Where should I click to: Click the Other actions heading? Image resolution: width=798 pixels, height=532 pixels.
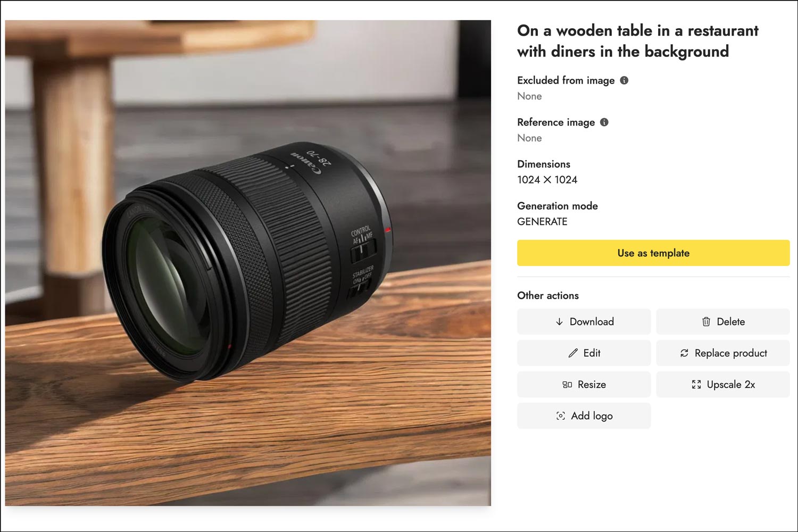(x=547, y=296)
